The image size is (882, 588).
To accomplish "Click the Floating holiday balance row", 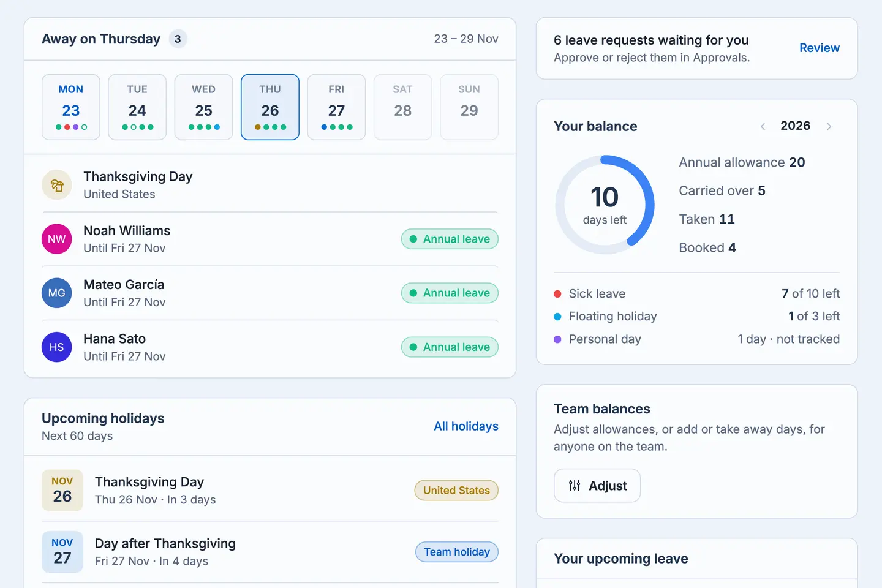I will click(x=697, y=316).
